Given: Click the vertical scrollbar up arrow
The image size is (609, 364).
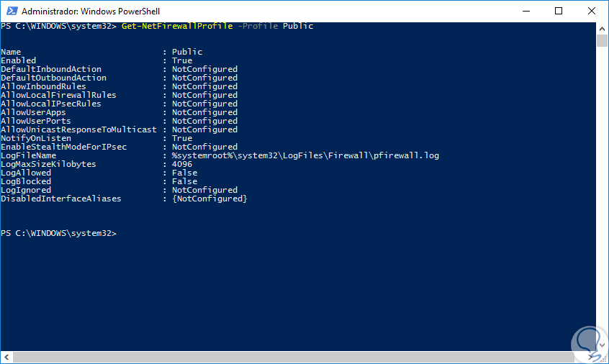Looking at the screenshot, I should tap(603, 27).
